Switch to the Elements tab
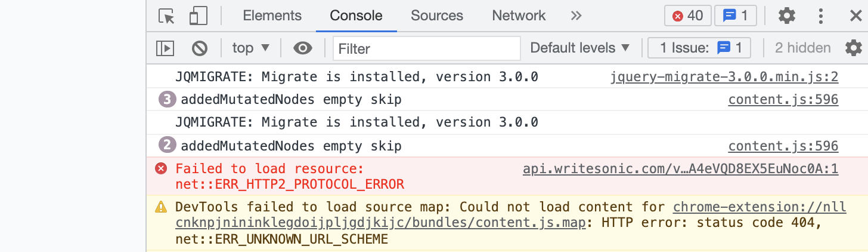868x252 pixels. tap(272, 16)
